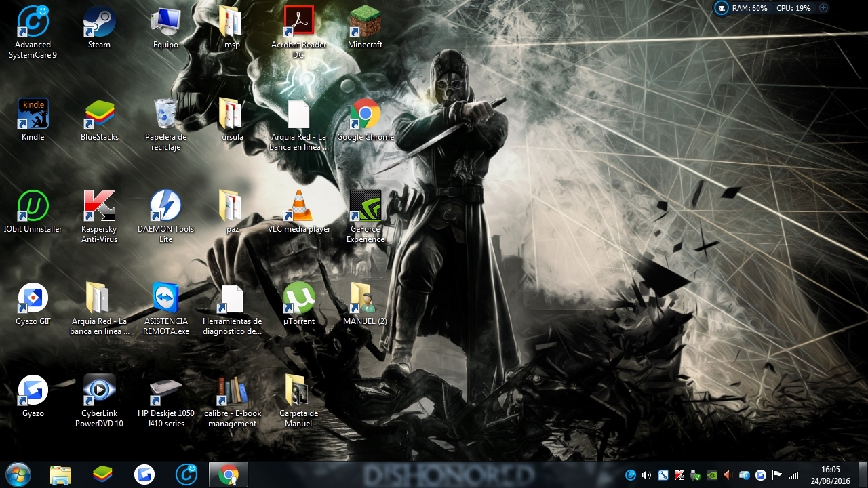Screen dimensions: 868x488
Task: Open the network signal tray icon
Action: tap(793, 475)
